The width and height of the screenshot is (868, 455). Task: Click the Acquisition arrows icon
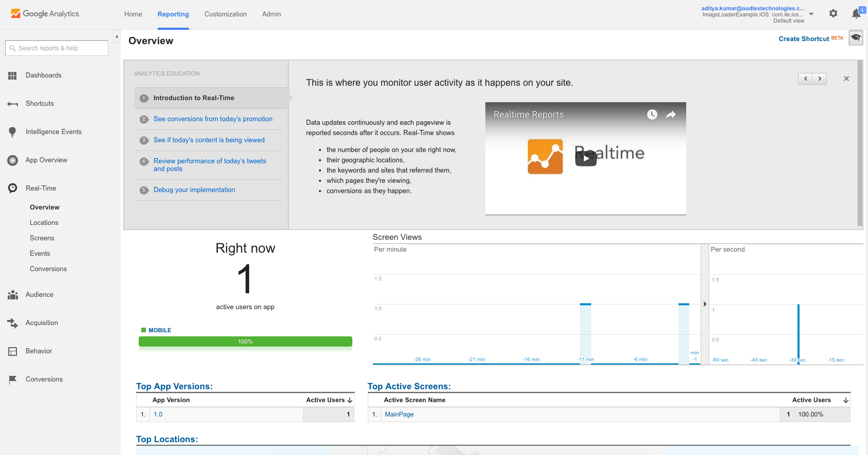(x=12, y=323)
